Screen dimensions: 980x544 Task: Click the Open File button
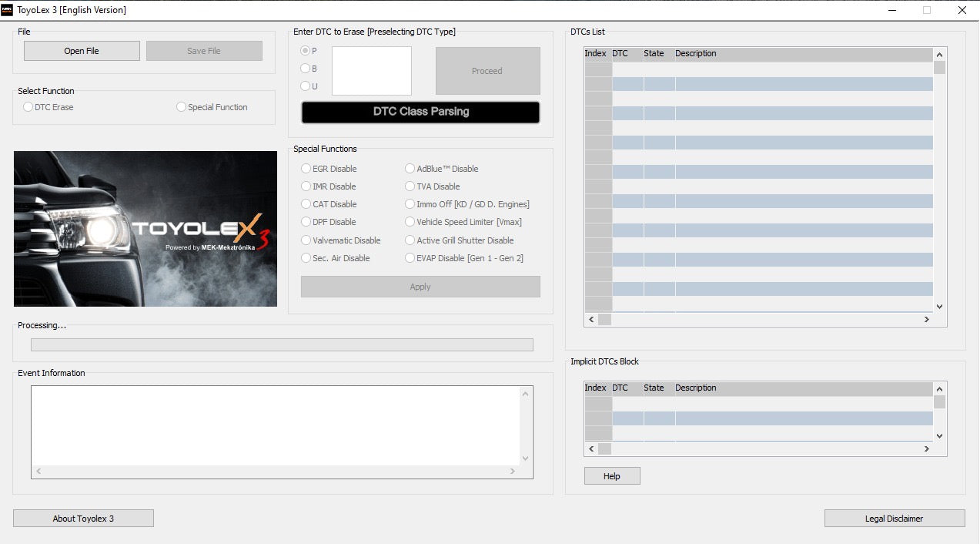82,51
